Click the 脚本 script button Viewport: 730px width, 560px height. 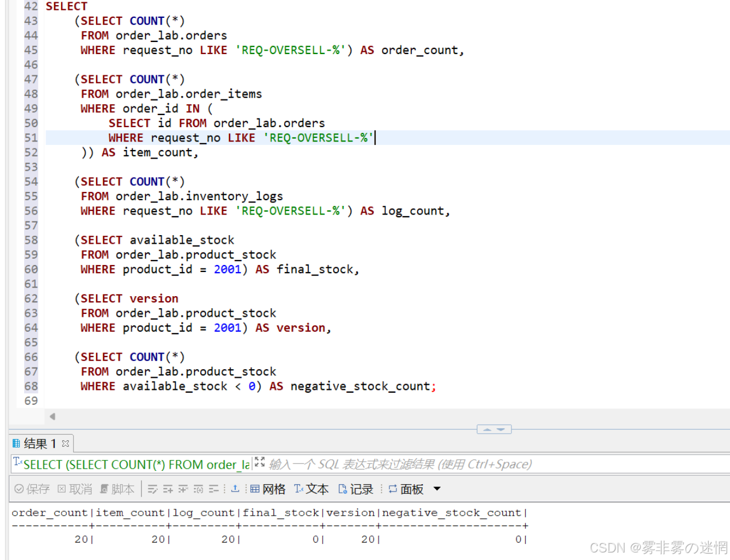(117, 489)
